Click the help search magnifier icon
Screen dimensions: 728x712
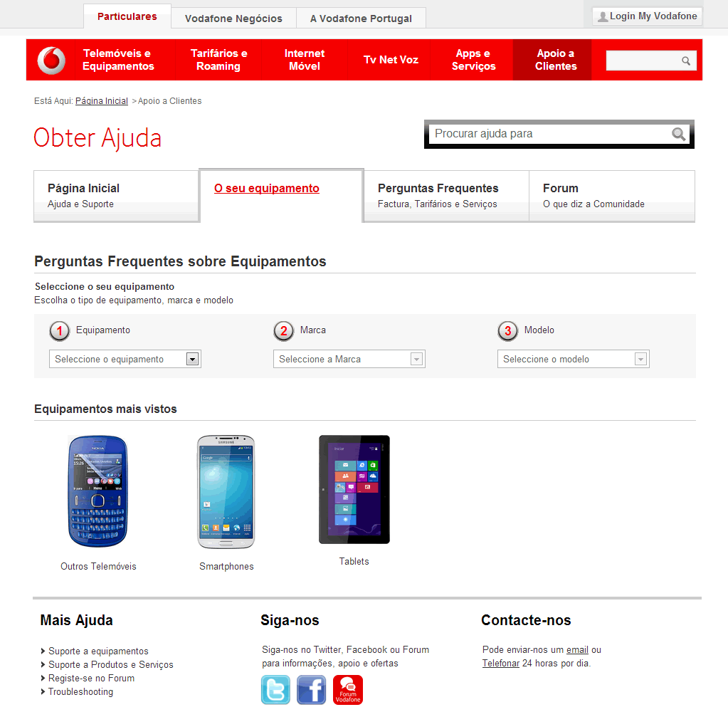coord(678,135)
